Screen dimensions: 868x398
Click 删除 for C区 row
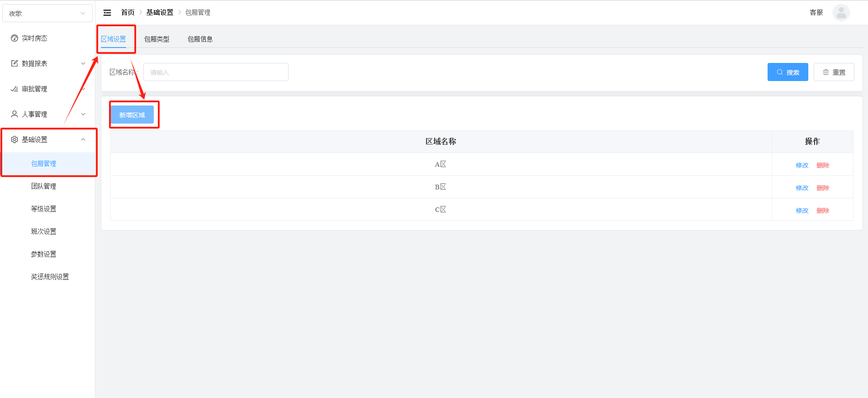tap(823, 211)
